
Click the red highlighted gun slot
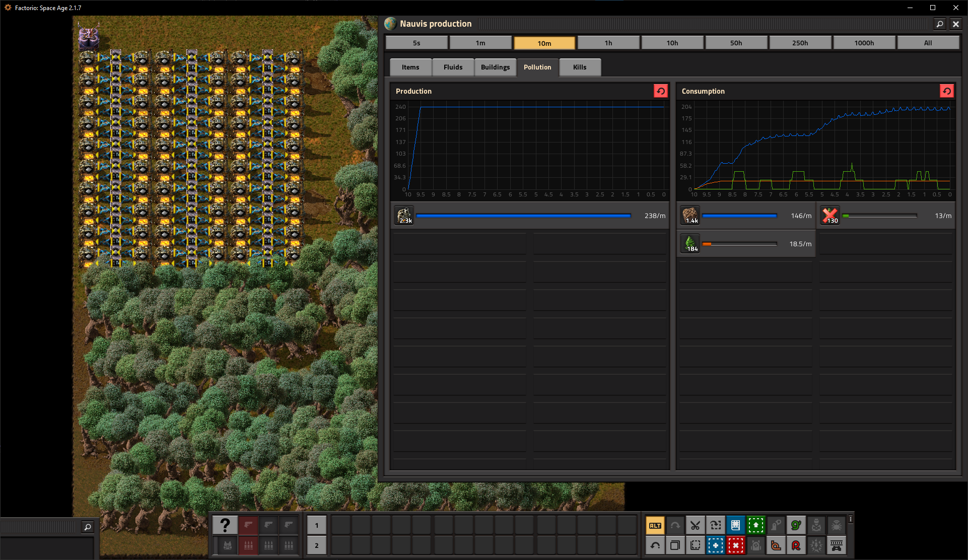pos(248,525)
